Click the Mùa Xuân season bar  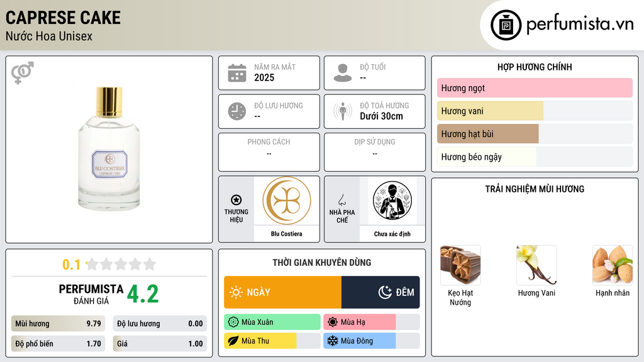pos(272,322)
